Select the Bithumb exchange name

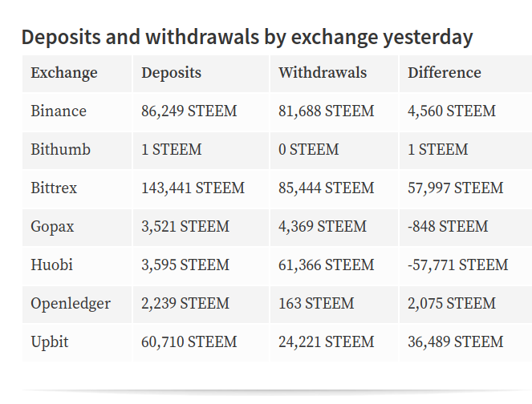point(60,149)
